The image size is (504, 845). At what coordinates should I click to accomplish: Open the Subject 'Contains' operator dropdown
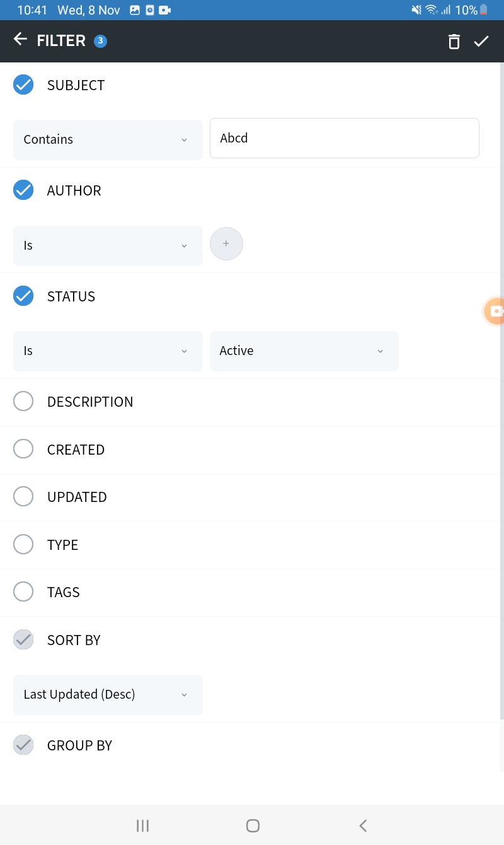pos(108,139)
